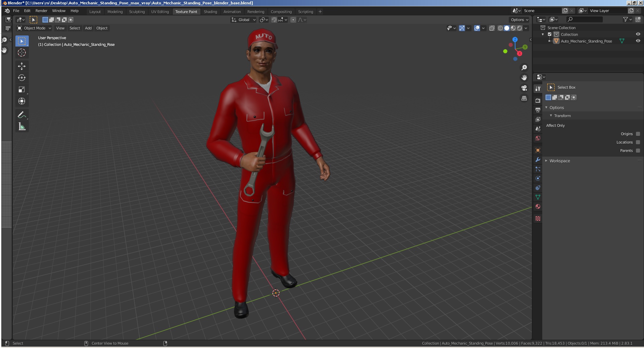The image size is (644, 348).
Task: Choose the Measure ruler tool
Action: (22, 126)
